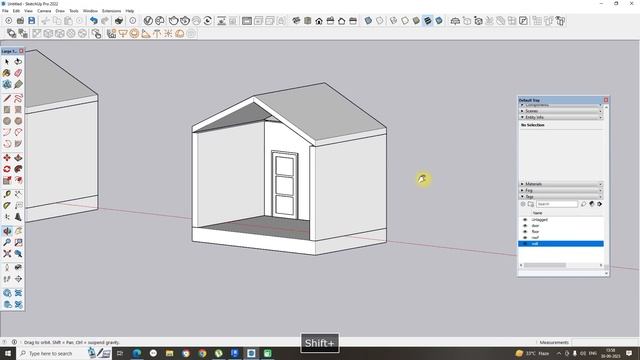Viewport: 640px width, 360px height.
Task: Hide the door tag
Action: point(525,226)
